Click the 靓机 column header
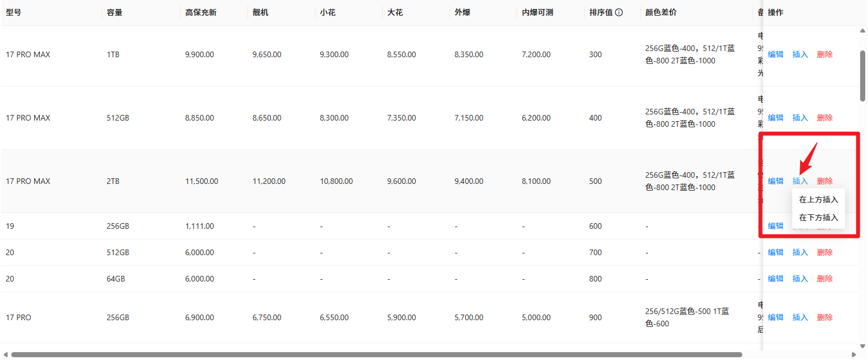868x360 pixels. pyautogui.click(x=260, y=12)
